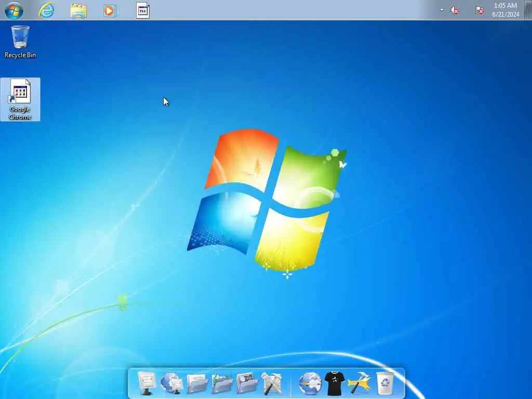The image size is (532, 399).
Task: Open the Windows Start menu orb
Action: (14, 10)
